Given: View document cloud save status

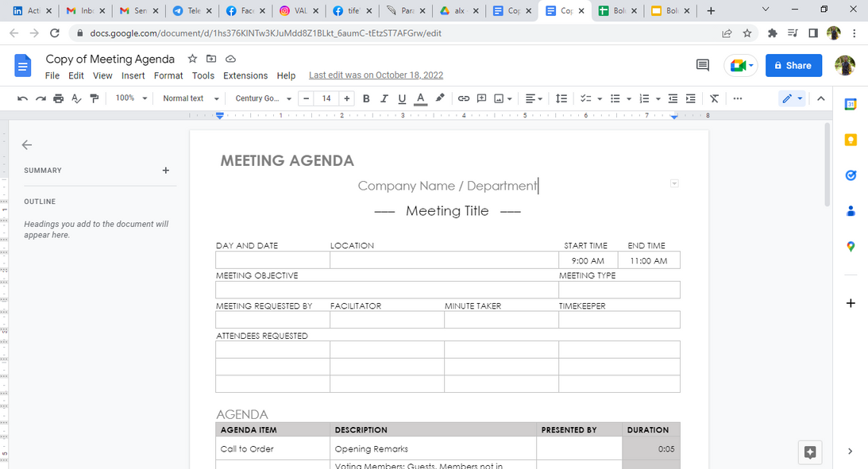Looking at the screenshot, I should (231, 59).
